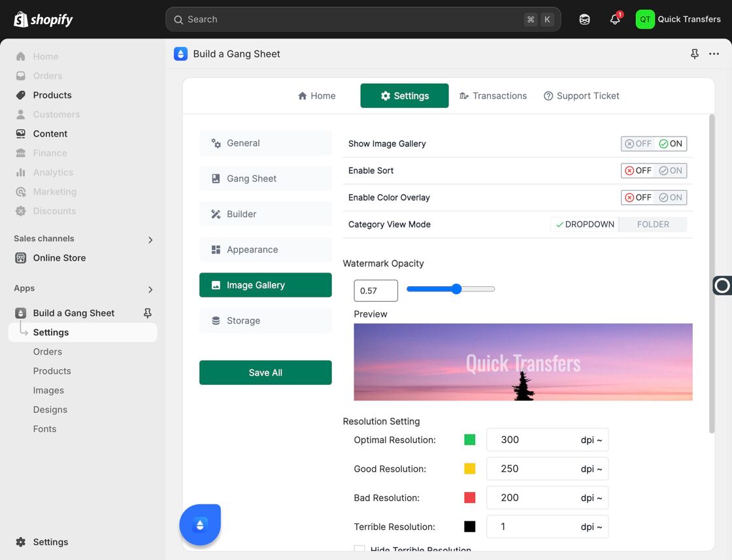732x560 pixels.
Task: Open dpi unit dropdown for Good Resolution
Action: [x=591, y=469]
